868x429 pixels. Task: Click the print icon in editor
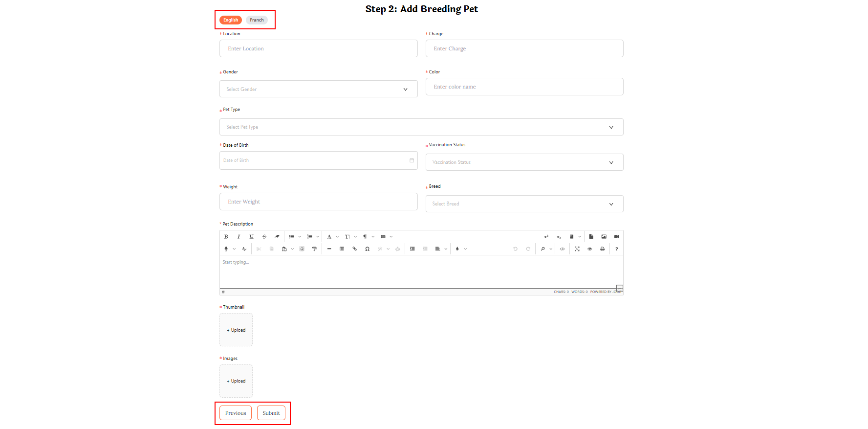point(603,249)
